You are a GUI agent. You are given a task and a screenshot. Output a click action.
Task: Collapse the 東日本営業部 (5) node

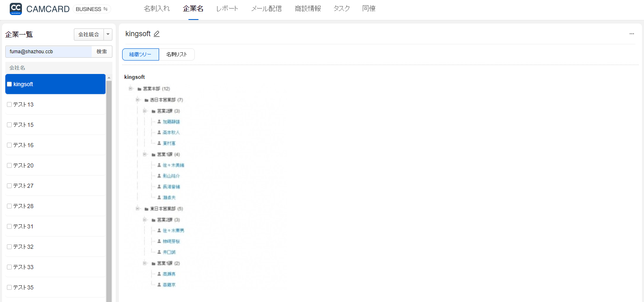click(138, 209)
